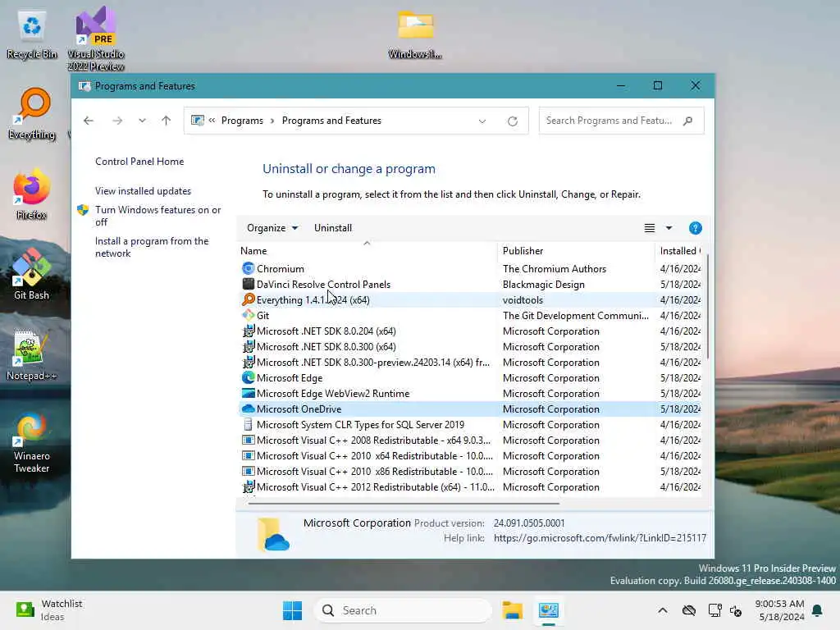Open Winaero Tweaker desktop shortcut
The height and width of the screenshot is (630, 840).
point(32,442)
